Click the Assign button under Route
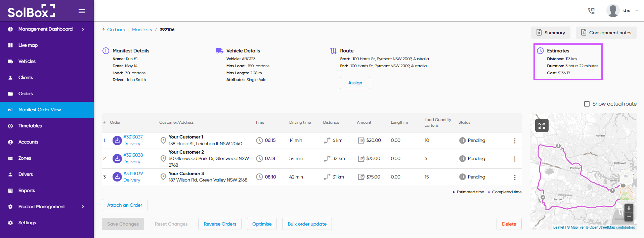This screenshot has width=644, height=238. click(355, 83)
